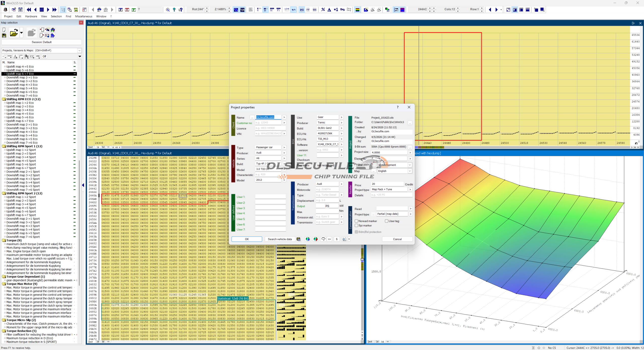Tick the User tag checkbox
This screenshot has height=350, width=644.
tap(386, 221)
